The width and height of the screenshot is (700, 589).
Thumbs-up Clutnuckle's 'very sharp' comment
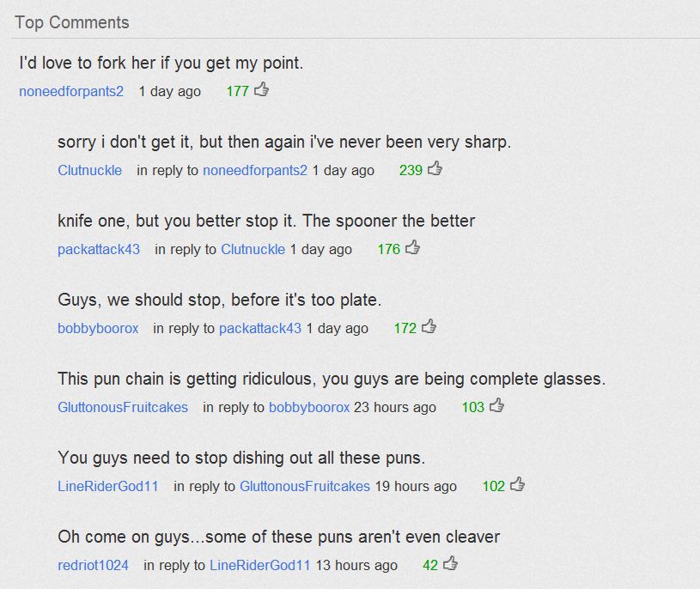click(x=435, y=168)
